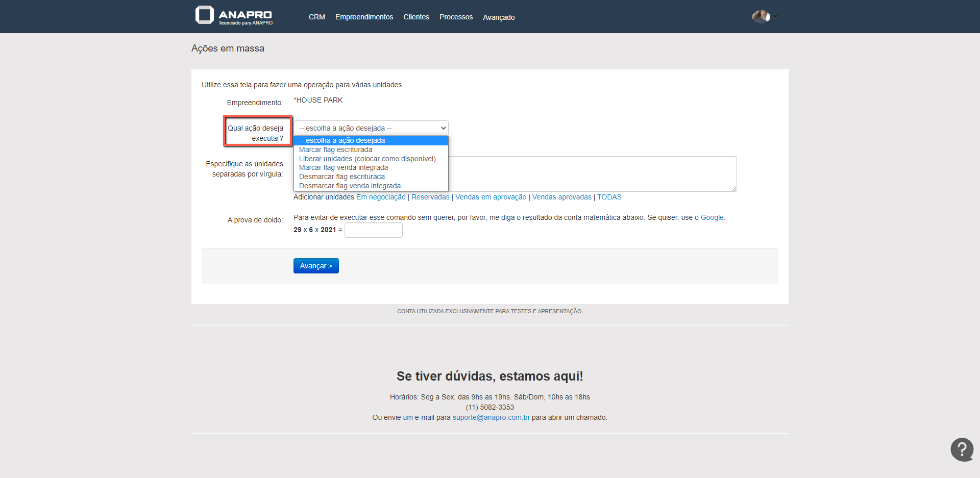
Task: Pick 'Desmarcar flag escriturada' option
Action: 341,177
